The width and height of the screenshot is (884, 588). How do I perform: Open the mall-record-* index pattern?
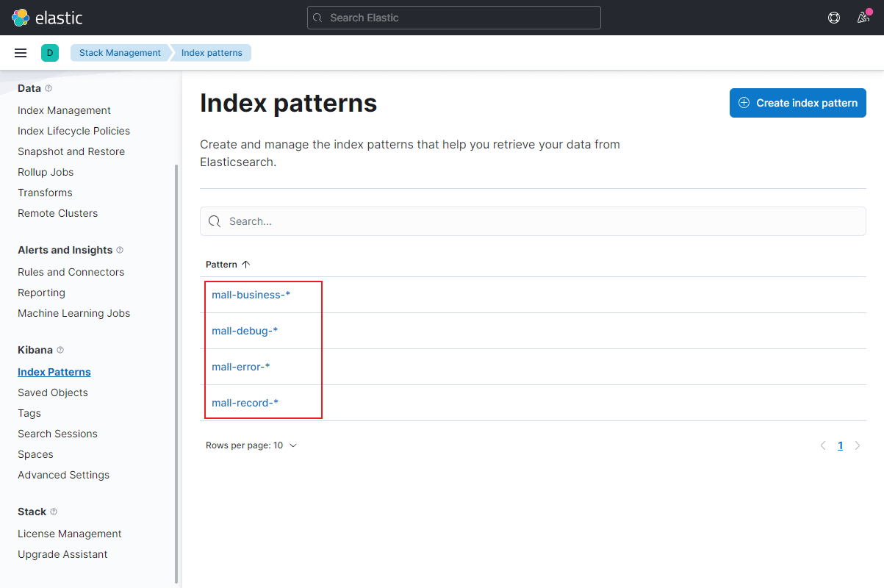pyautogui.click(x=245, y=403)
